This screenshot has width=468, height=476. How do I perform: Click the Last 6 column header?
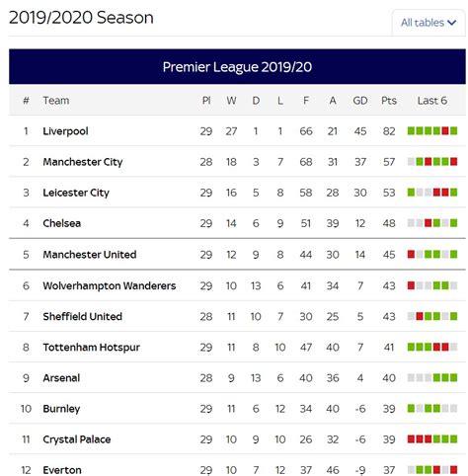point(432,101)
